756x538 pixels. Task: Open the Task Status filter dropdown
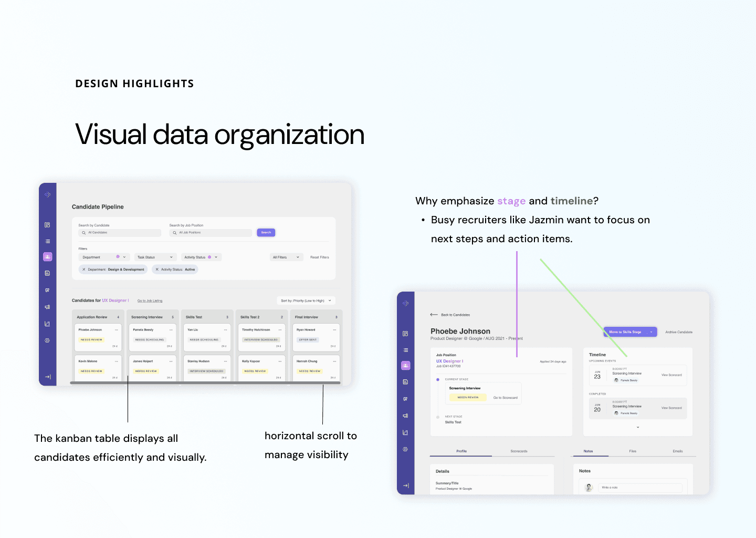click(155, 257)
